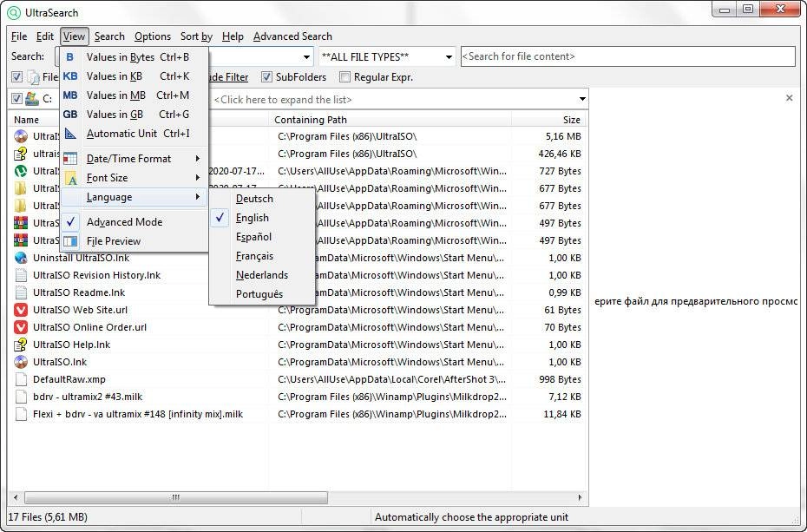Sort results by Size column header

click(548, 120)
